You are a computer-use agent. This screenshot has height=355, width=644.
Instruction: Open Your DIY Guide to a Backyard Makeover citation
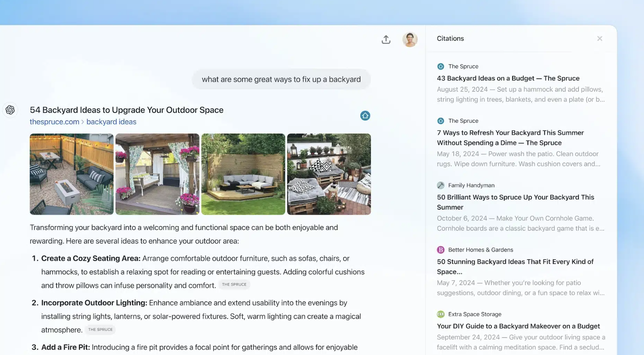click(518, 326)
